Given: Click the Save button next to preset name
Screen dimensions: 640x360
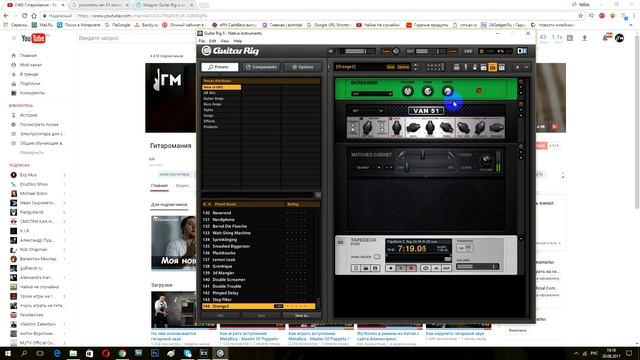Looking at the screenshot, I should click(x=391, y=67).
